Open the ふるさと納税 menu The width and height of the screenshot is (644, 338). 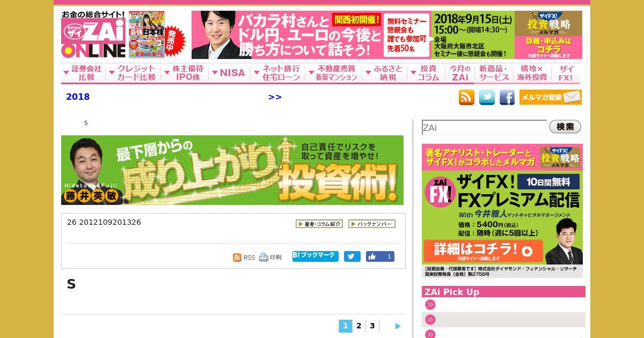coord(384,73)
